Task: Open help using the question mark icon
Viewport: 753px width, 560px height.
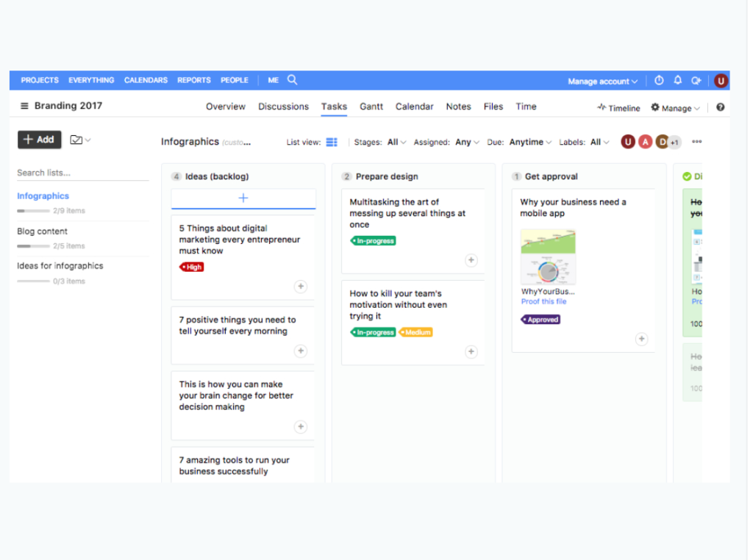Action: [x=720, y=107]
